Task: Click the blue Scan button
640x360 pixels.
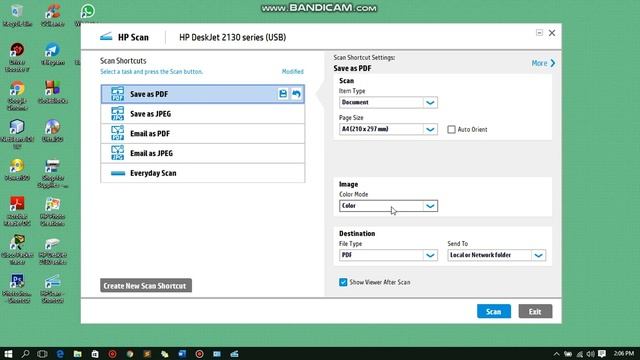Action: click(493, 311)
